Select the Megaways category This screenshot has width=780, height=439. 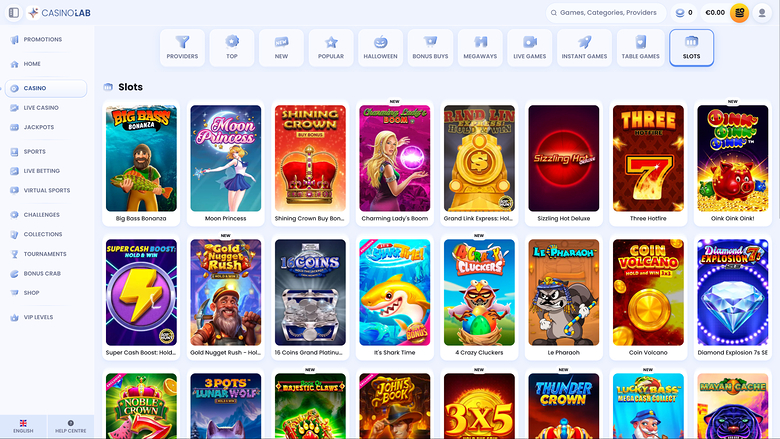click(480, 47)
